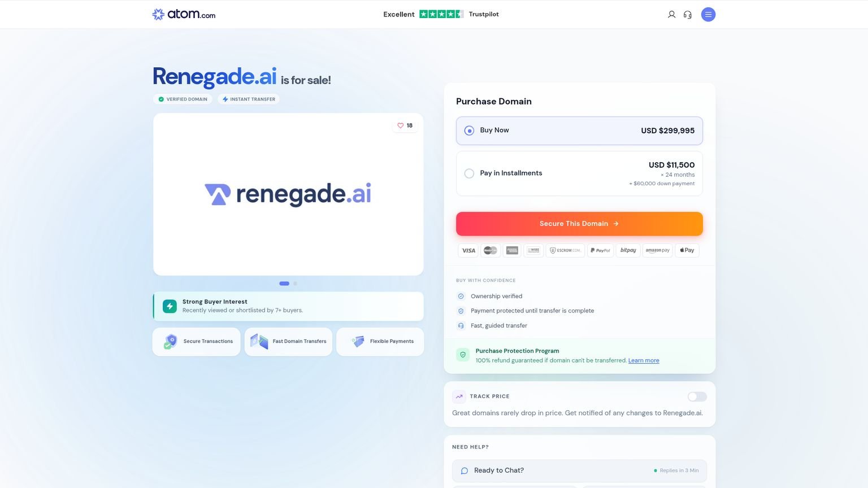Screen dimensions: 868x488
Task: Click the Ownership verified check icon
Action: point(461,296)
